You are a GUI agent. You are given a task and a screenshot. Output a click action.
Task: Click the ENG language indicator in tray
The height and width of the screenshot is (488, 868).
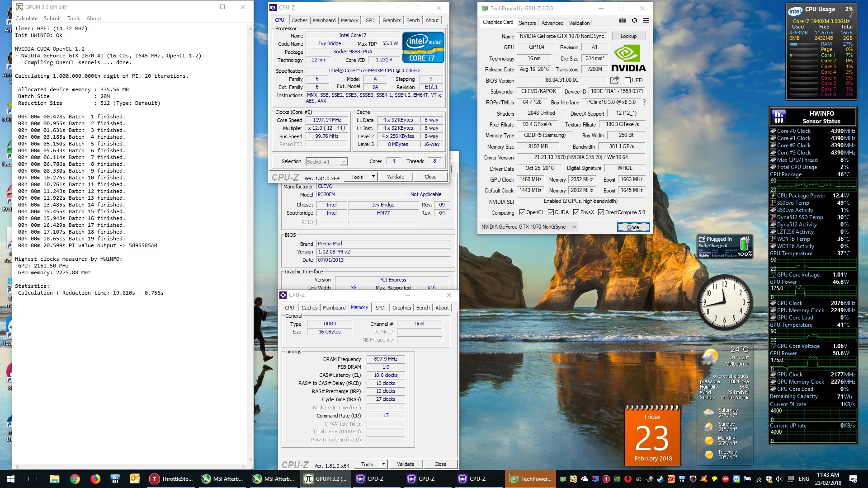pos(804,479)
